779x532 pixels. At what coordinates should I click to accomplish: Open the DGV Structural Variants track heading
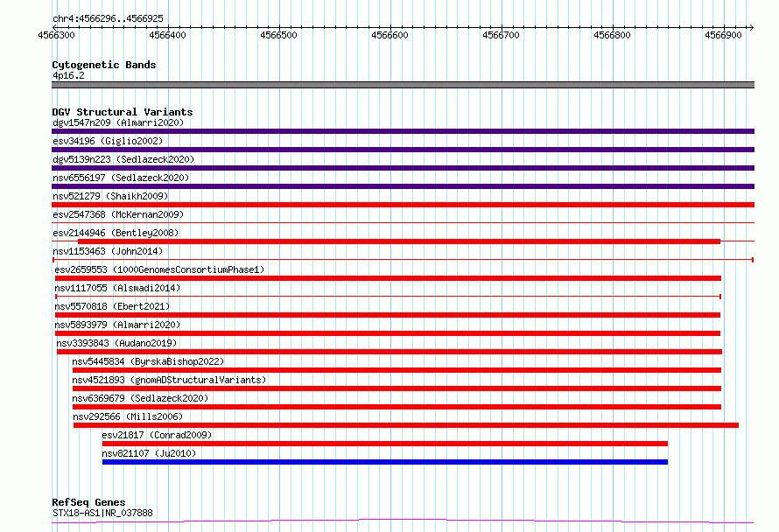[x=123, y=112]
